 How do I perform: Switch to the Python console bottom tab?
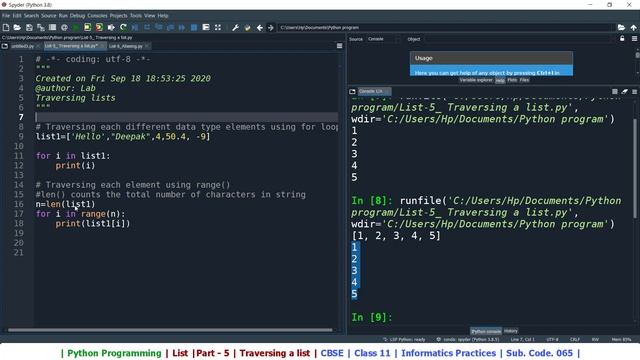[486, 331]
